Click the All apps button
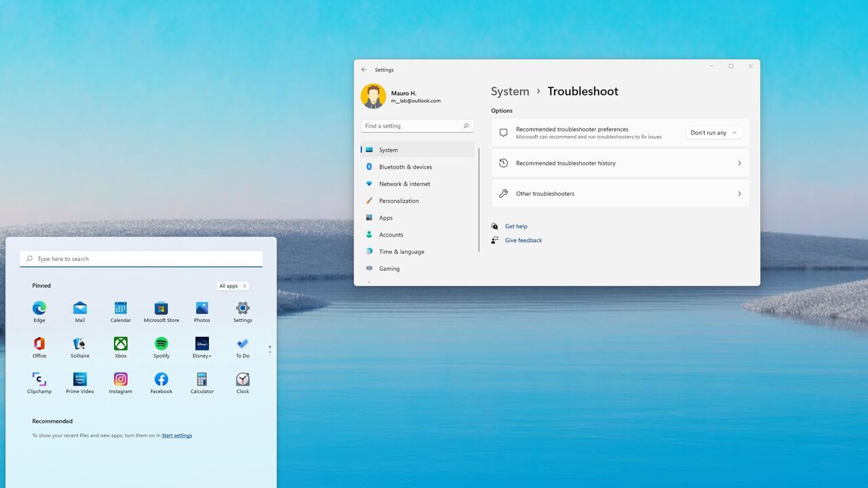This screenshot has width=868, height=488. (x=233, y=286)
